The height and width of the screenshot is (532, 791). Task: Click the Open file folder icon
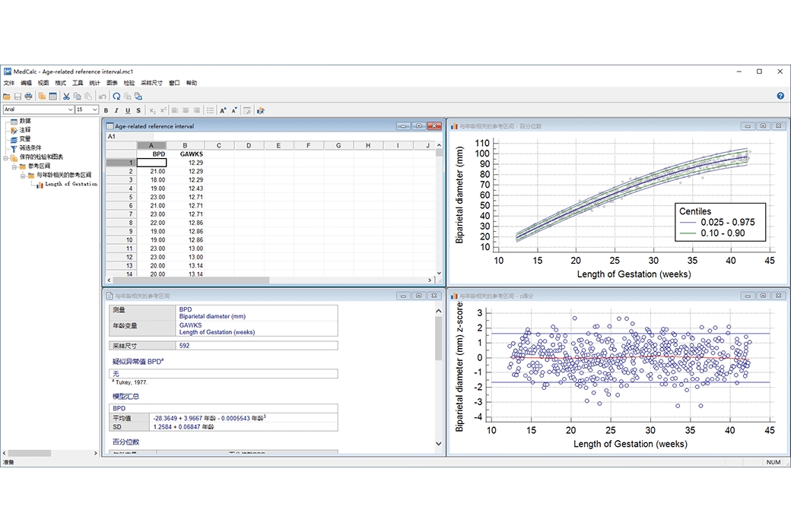click(x=7, y=97)
